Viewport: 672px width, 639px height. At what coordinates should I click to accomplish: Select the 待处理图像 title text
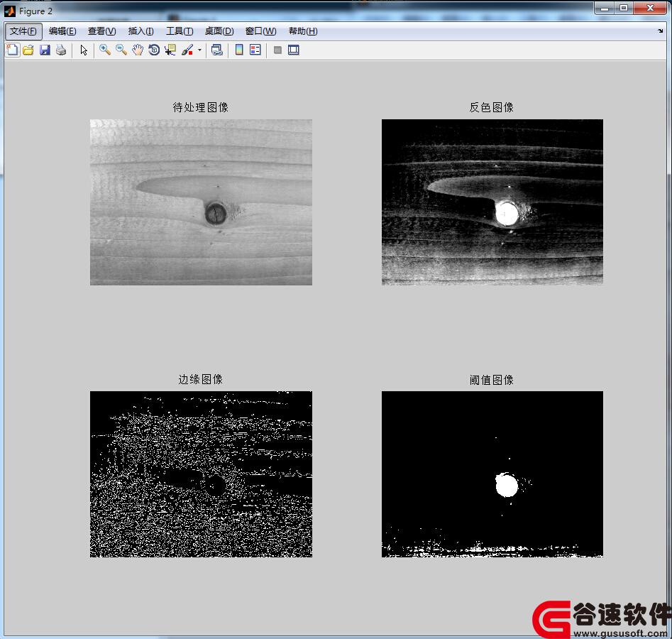point(201,107)
